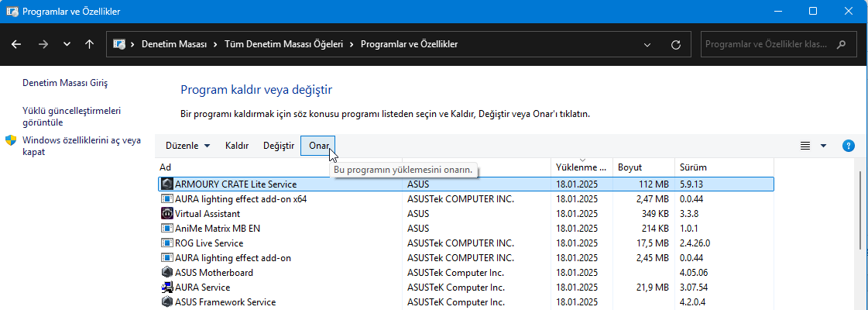This screenshot has height=310, width=868.
Task: Open Tüm Denetim Masası Öğeleri breadcrumb
Action: tap(283, 43)
